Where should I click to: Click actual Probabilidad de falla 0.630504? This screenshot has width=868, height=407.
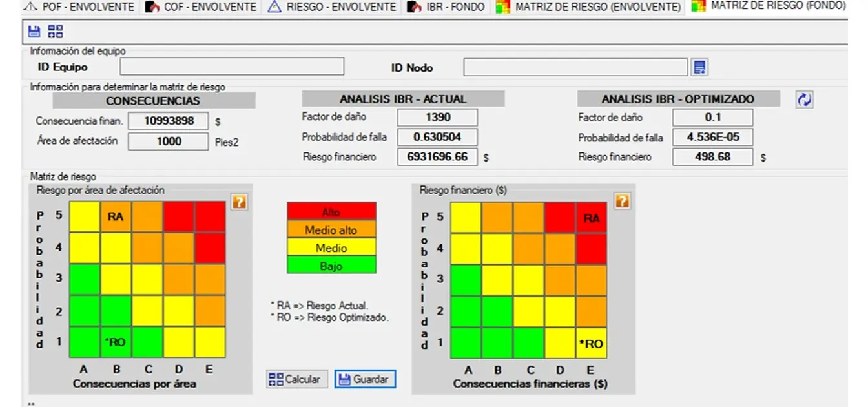pos(437,137)
